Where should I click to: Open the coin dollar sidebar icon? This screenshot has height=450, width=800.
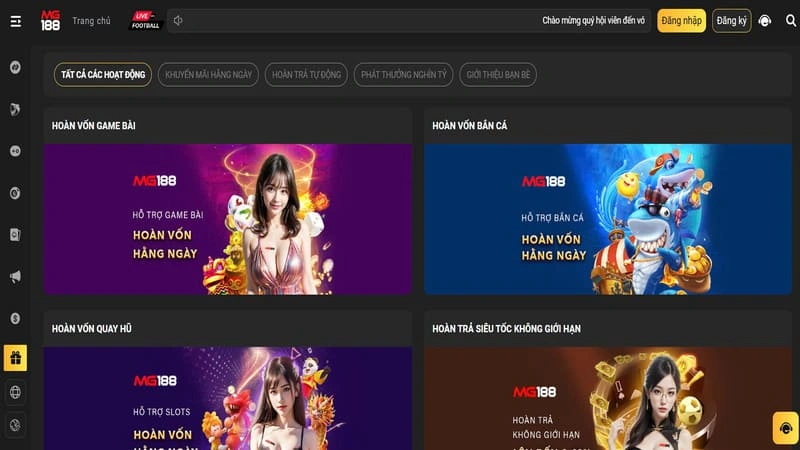click(15, 318)
